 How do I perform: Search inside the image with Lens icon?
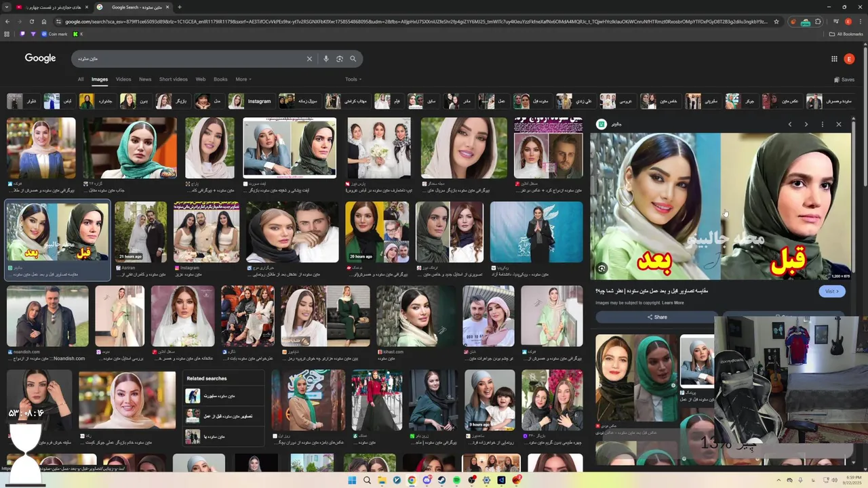[601, 269]
